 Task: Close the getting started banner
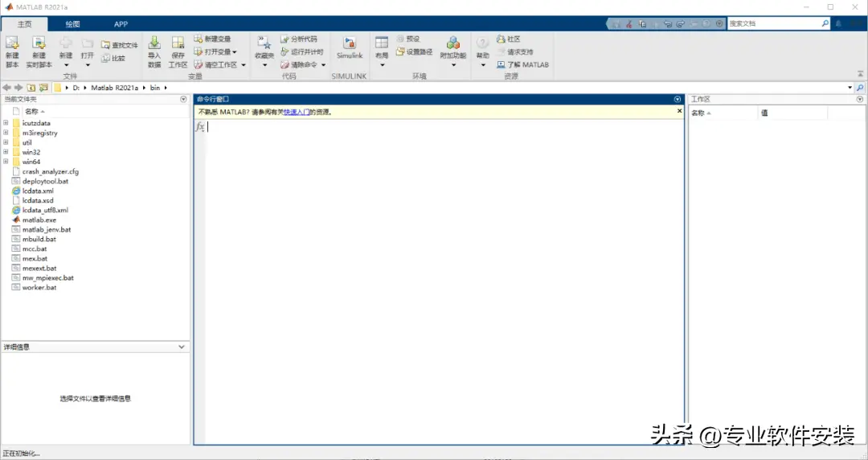click(680, 112)
